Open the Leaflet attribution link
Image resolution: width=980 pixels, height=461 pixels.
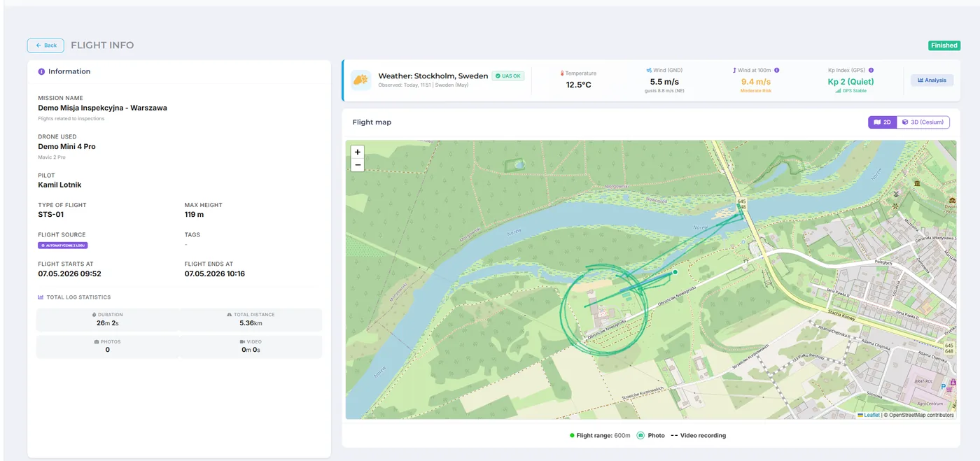(x=869, y=415)
